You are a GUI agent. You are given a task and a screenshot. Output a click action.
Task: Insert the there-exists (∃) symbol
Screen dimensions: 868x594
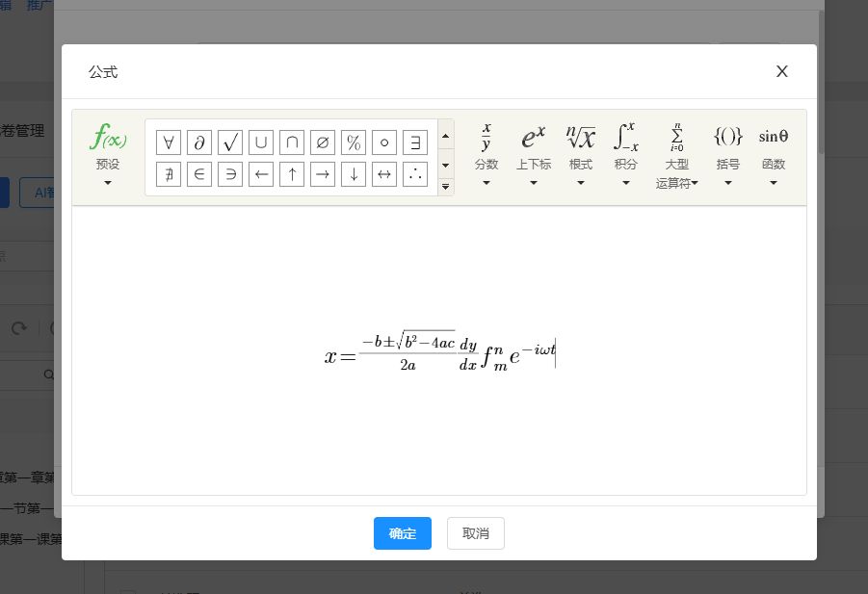pyautogui.click(x=415, y=142)
